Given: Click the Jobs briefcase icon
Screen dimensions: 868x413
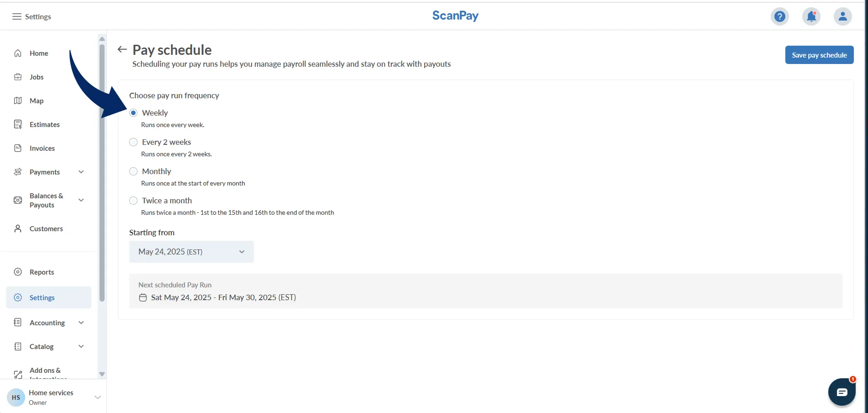Looking at the screenshot, I should coord(18,77).
